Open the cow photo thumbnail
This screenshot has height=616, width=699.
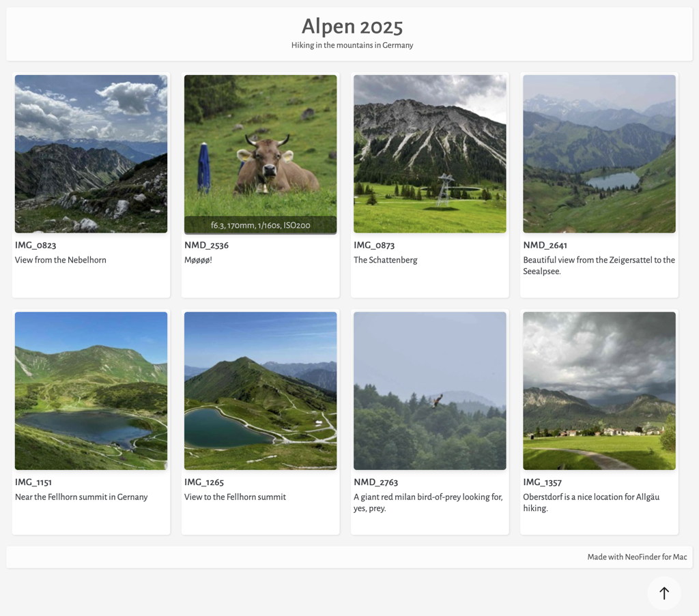[260, 147]
